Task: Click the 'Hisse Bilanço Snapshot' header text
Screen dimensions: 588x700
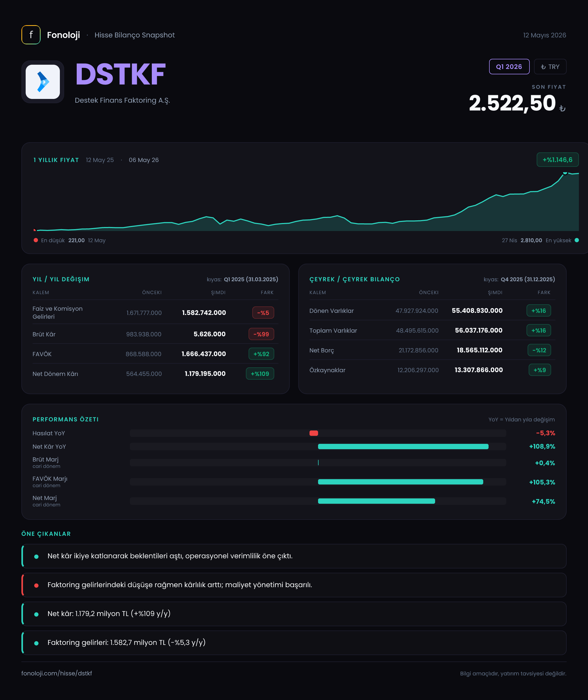Action: (x=134, y=35)
